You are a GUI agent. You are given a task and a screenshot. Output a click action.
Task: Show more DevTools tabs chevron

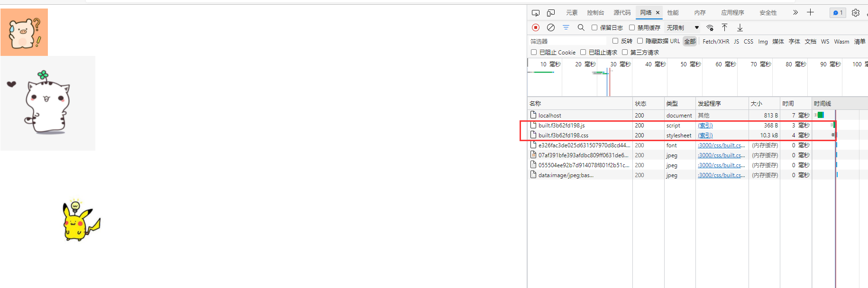click(795, 13)
